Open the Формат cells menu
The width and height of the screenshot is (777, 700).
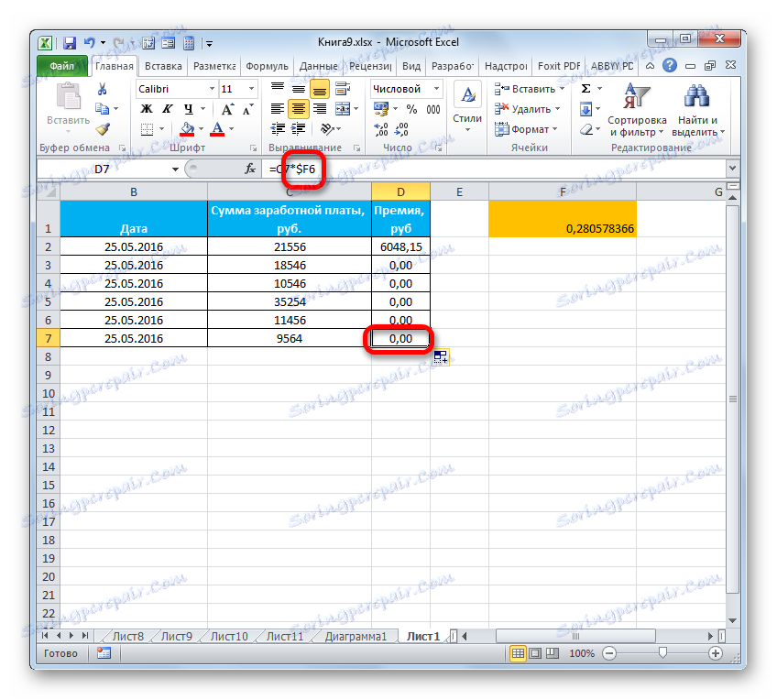[526, 129]
